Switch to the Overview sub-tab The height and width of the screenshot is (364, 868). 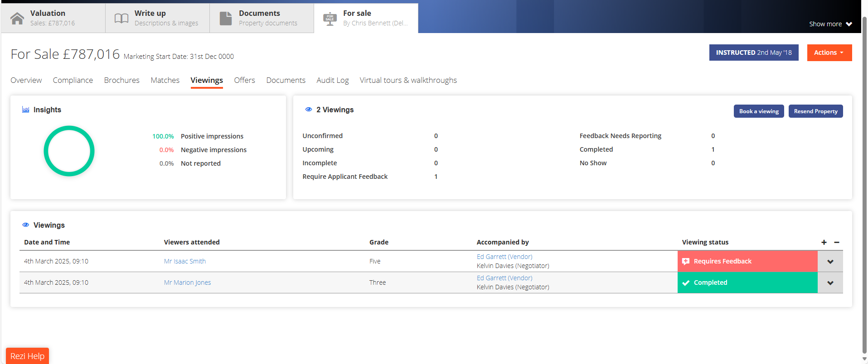click(x=26, y=80)
